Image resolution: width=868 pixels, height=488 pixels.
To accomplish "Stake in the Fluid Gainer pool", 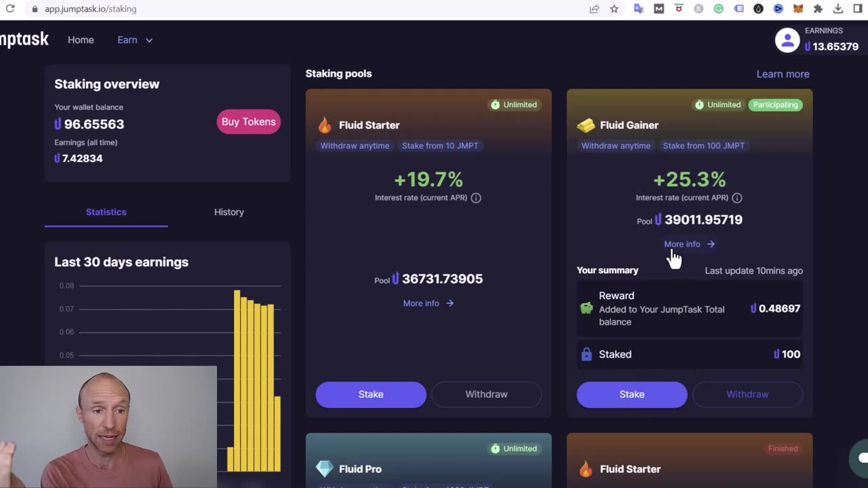I will point(632,394).
